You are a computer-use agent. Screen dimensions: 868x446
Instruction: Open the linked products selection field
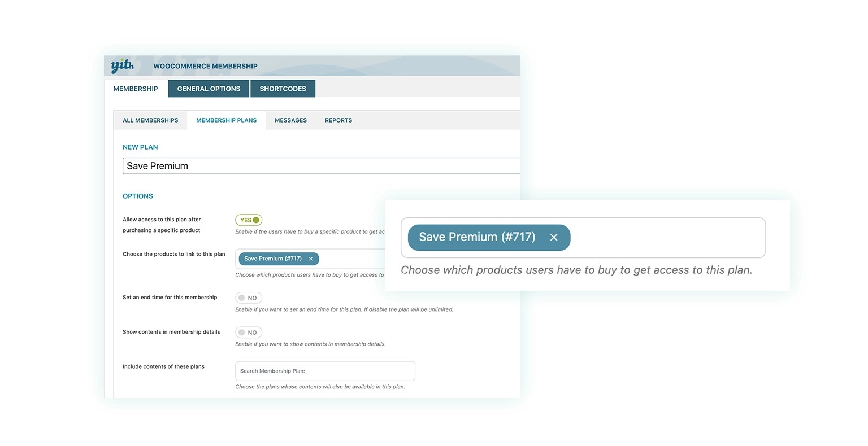350,259
